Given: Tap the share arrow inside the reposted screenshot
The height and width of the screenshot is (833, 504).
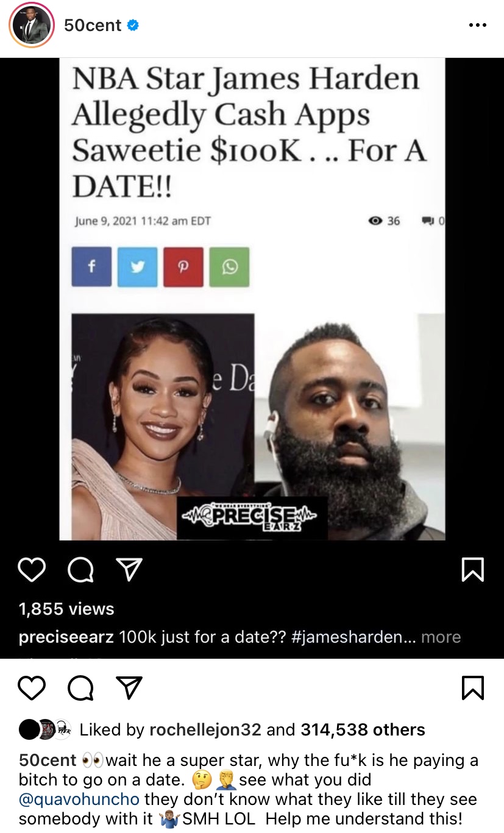Looking at the screenshot, I should (129, 570).
